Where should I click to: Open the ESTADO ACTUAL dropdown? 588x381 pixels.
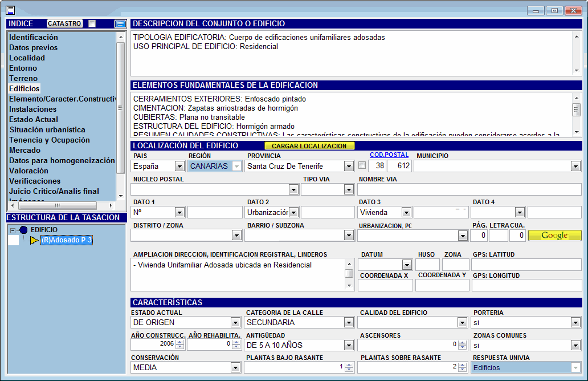235,322
